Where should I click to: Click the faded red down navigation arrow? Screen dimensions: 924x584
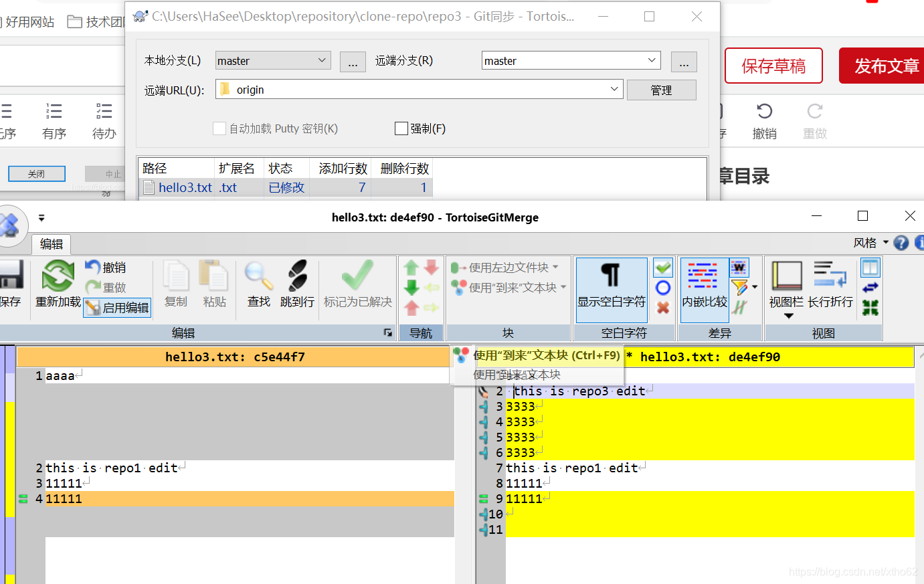pyautogui.click(x=432, y=268)
